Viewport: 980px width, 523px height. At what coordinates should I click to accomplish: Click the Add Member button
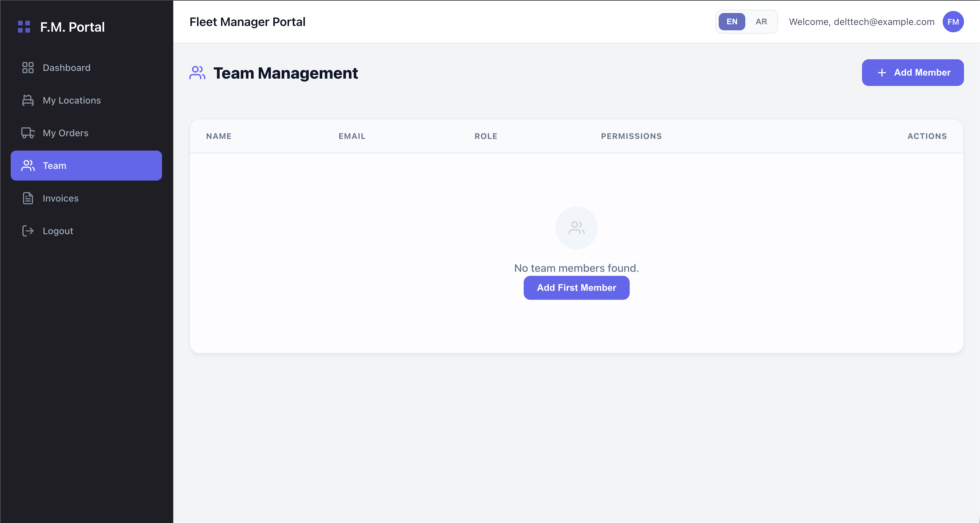coord(913,73)
